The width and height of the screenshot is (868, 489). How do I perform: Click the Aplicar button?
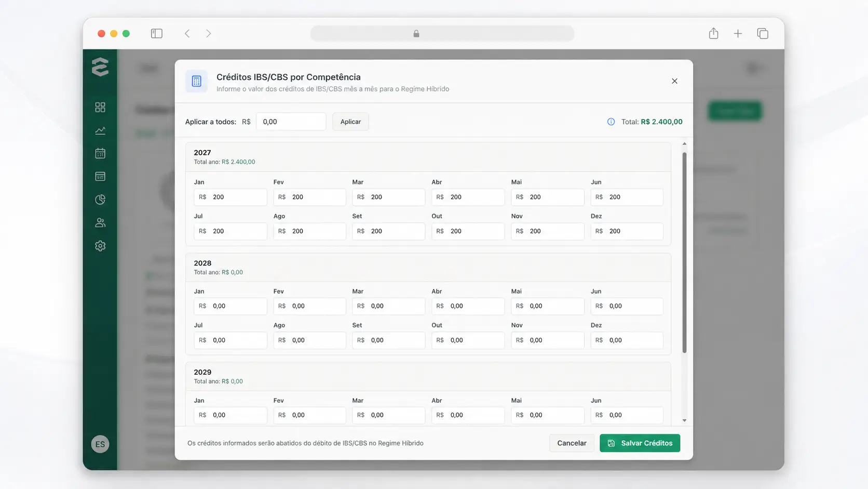(350, 122)
